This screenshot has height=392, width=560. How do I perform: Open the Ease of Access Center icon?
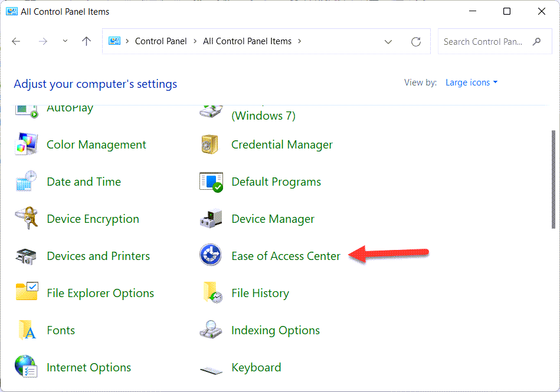point(211,256)
